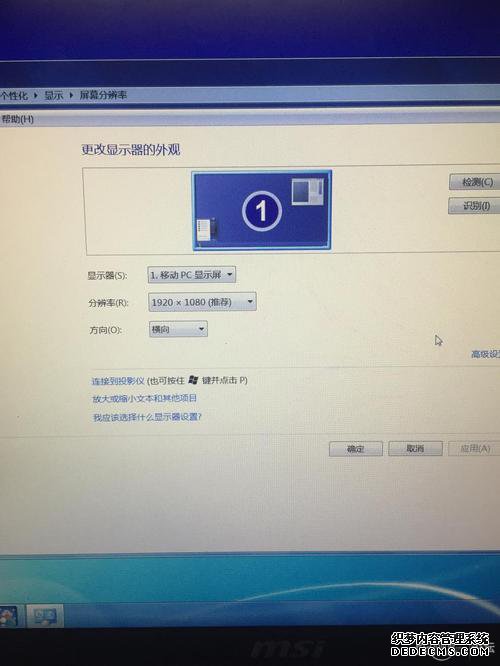The width and height of the screenshot is (500, 666).
Task: Open 放大或缩小文本和其他项目 link
Action: [x=144, y=398]
